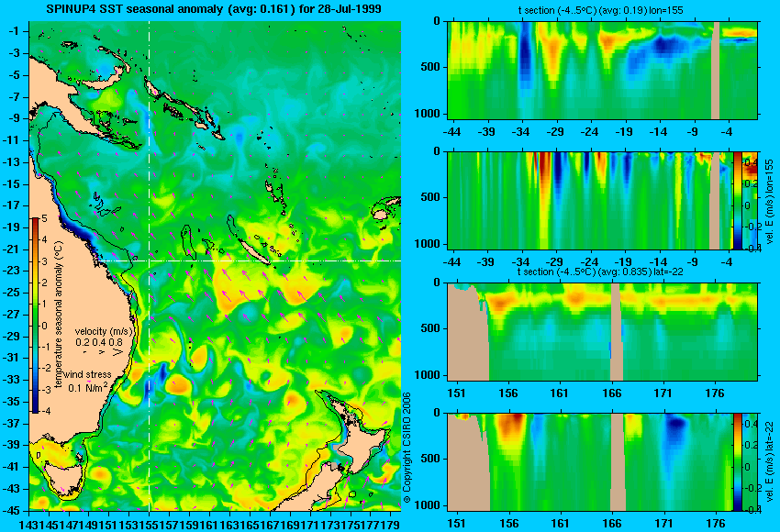This screenshot has height=532, width=780.
Task: Click the '-3' tick on temperature anomaly color bar
Action: point(45,390)
